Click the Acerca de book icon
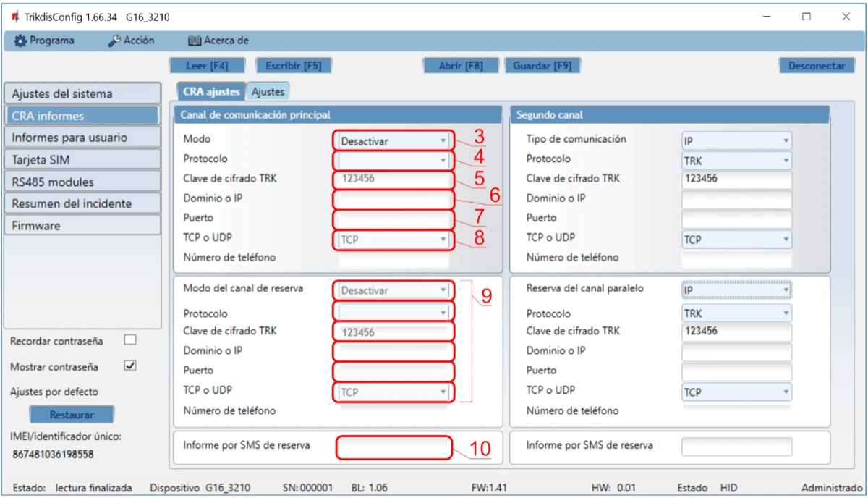868x498 pixels. click(x=194, y=41)
